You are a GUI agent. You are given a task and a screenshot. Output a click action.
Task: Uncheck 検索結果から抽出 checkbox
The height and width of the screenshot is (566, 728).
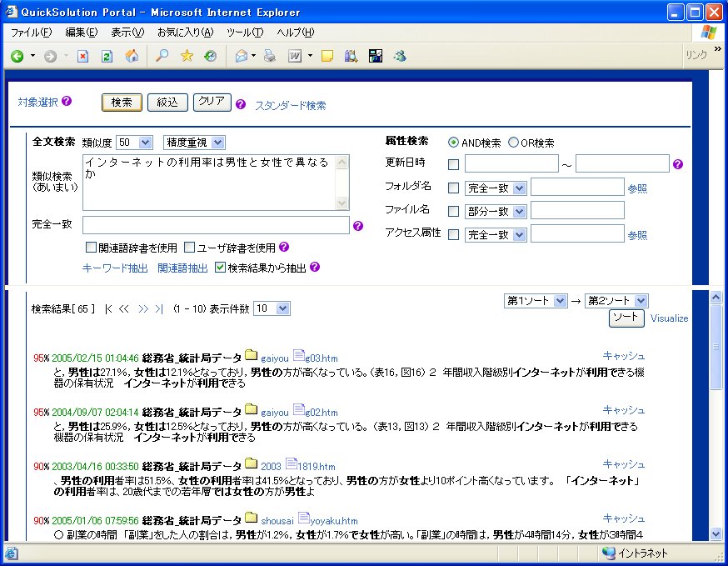(x=220, y=268)
